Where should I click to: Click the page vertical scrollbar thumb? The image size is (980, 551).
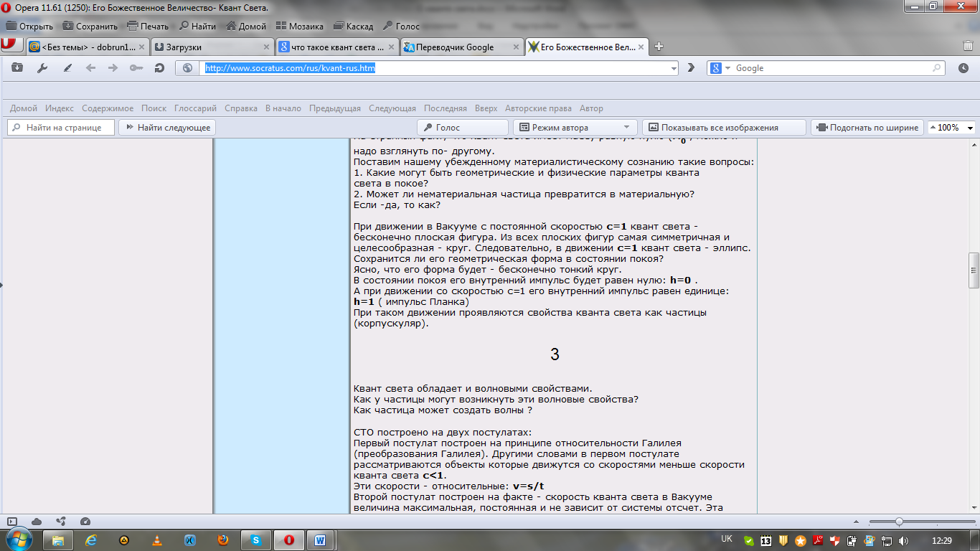point(974,270)
